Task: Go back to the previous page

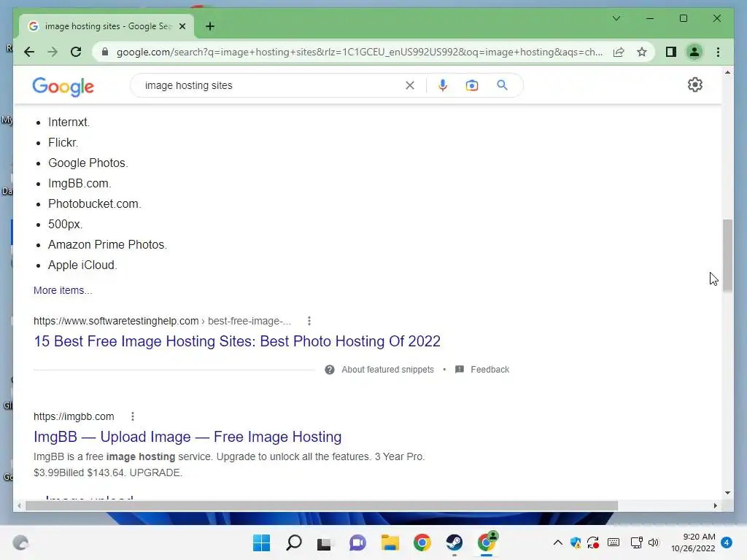Action: (x=29, y=52)
